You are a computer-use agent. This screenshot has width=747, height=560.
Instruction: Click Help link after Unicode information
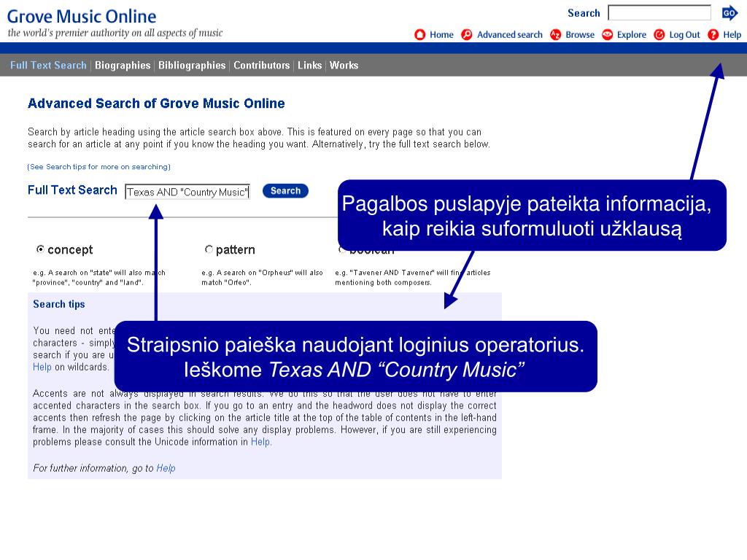pyautogui.click(x=260, y=442)
